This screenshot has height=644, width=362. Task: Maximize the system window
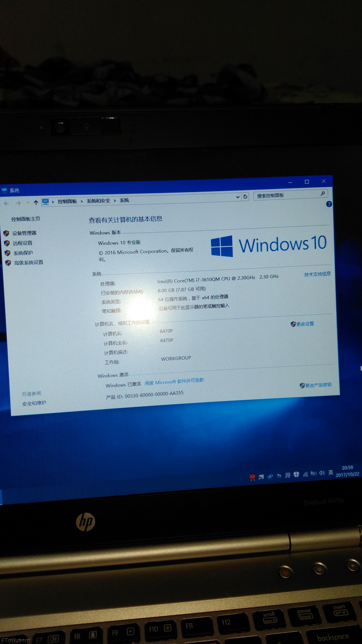307,182
